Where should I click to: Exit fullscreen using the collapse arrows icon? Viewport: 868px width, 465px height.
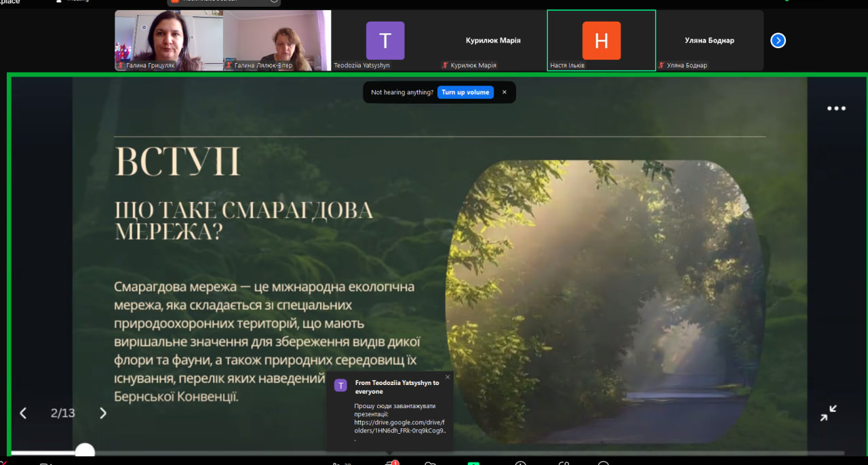828,413
